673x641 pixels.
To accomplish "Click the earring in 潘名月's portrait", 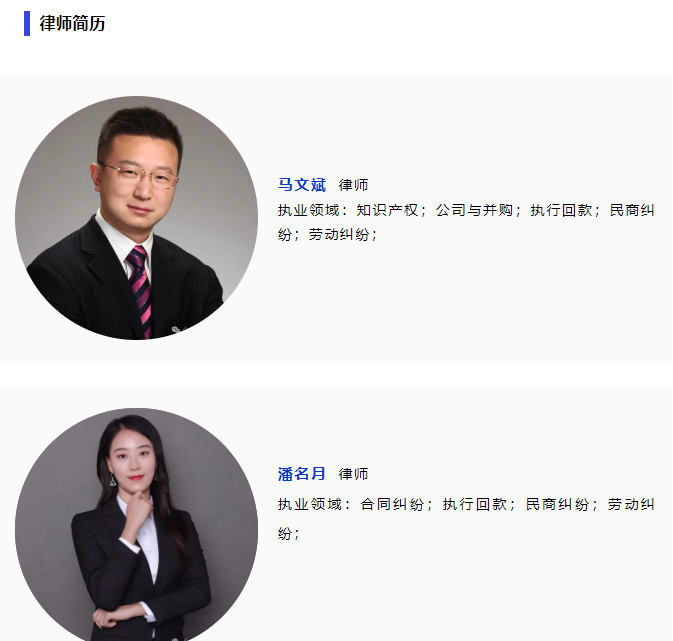I will pos(112,480).
